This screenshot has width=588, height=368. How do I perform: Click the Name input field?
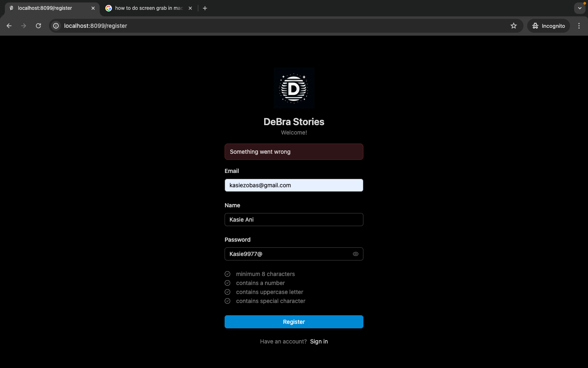(x=294, y=220)
